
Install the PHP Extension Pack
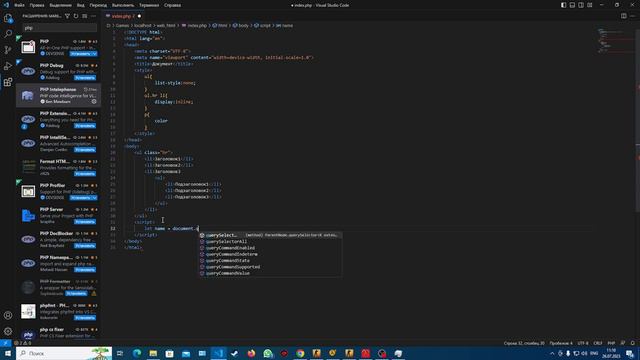pyautogui.click(x=85, y=125)
